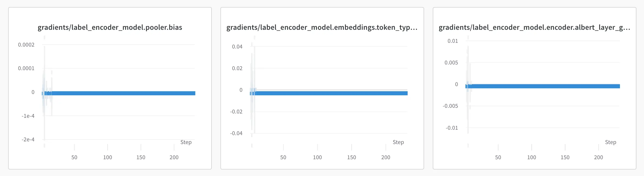Click the Step label in the albert_layer chart

[x=611, y=142]
